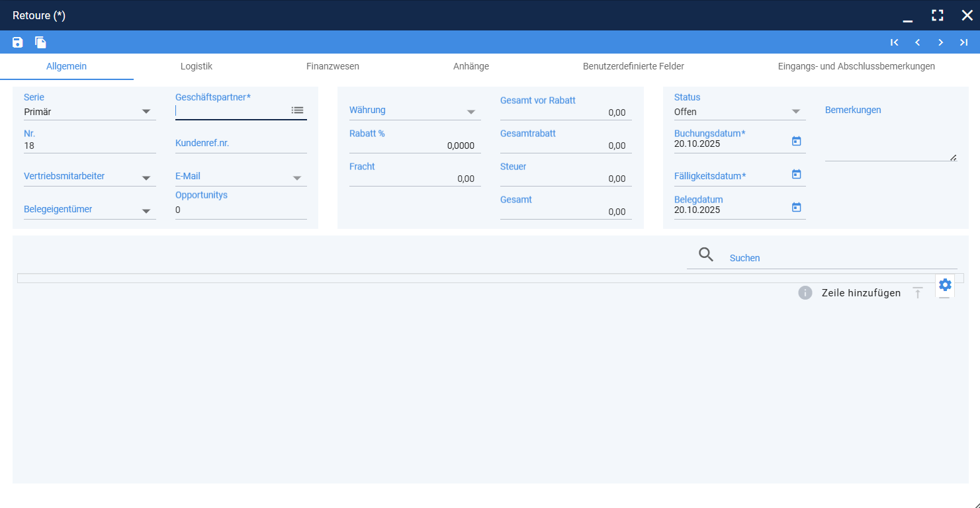Jump to last record arrow
Image resolution: width=980 pixels, height=508 pixels.
pos(963,42)
